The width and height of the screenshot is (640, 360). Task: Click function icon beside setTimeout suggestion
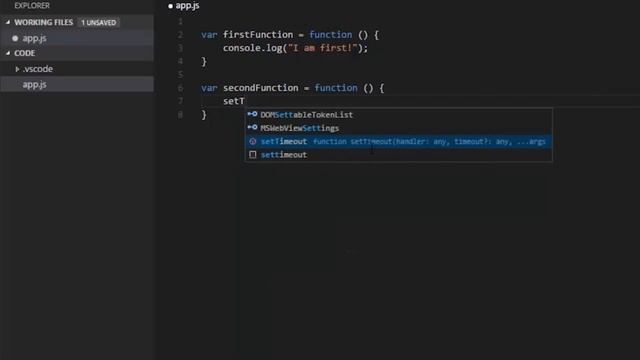pyautogui.click(x=253, y=142)
